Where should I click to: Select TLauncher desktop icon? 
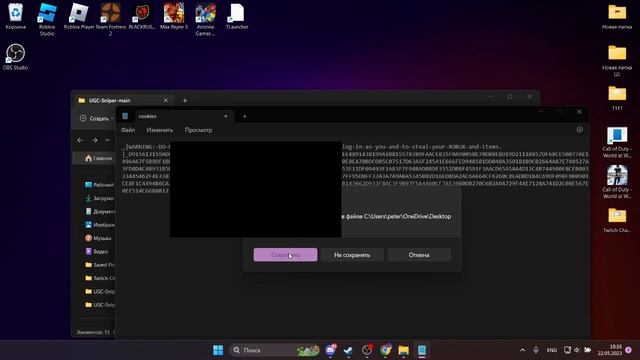(237, 16)
